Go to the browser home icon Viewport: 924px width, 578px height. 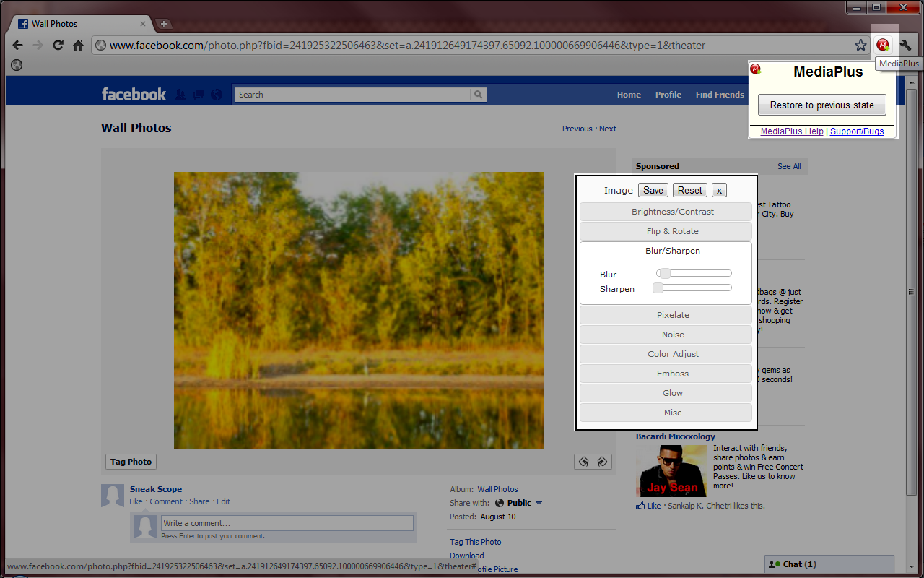79,45
